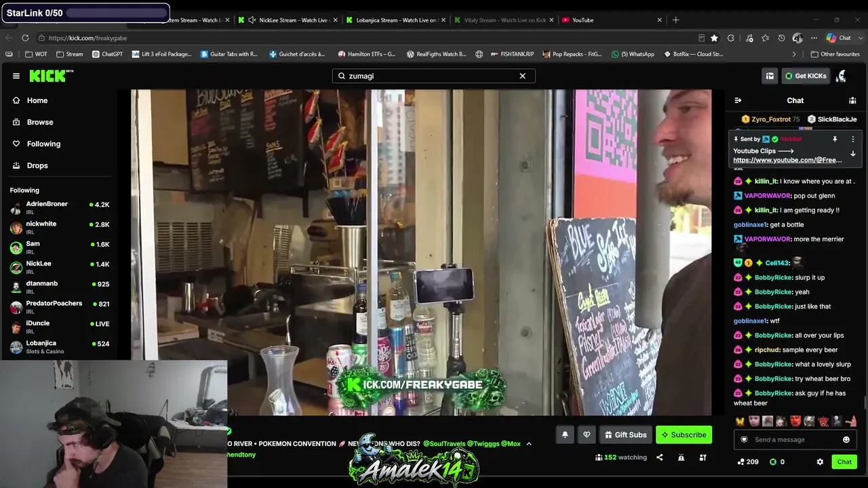Open the WOT bookmarks folder
Image resolution: width=868 pixels, height=488 pixels.
point(37,54)
